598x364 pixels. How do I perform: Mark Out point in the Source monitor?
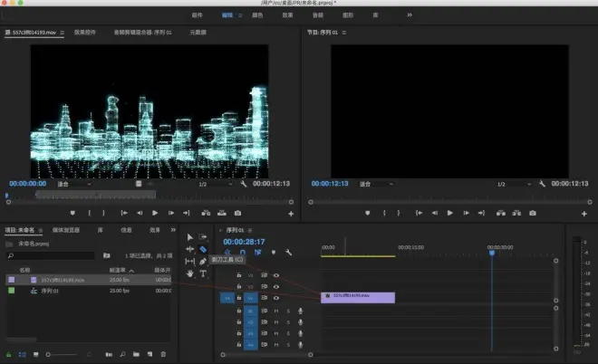coord(103,213)
